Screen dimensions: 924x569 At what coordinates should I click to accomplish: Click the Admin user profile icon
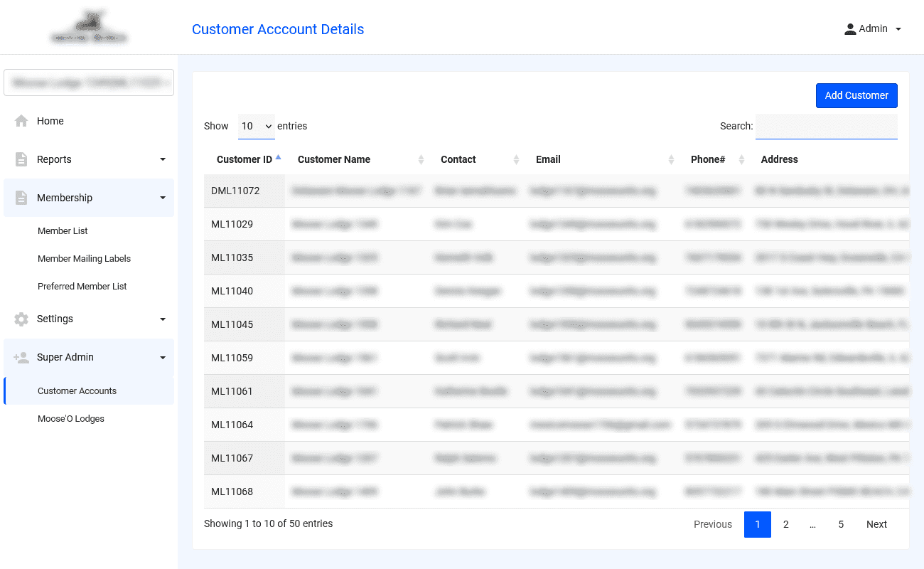pos(850,29)
